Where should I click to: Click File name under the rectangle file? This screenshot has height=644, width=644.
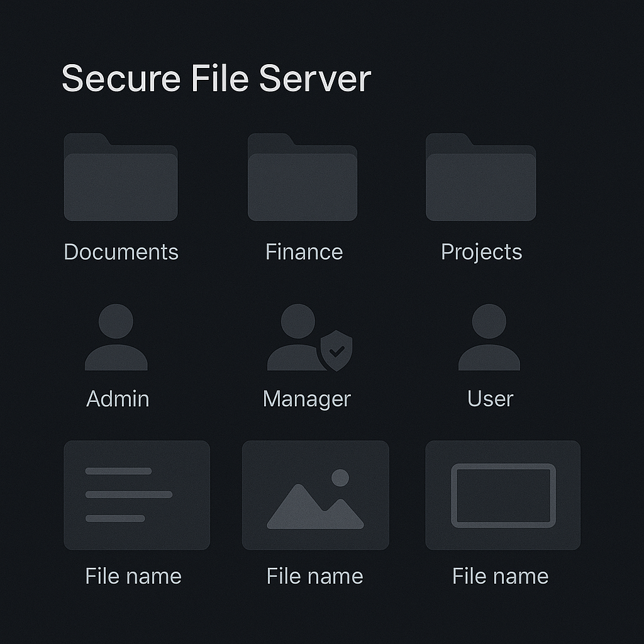[500, 576]
